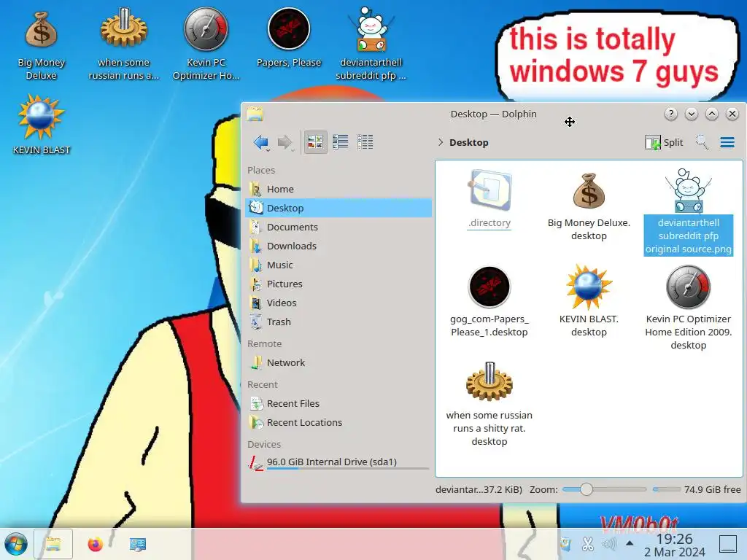Open Home in Places panel
The height and width of the screenshot is (560, 747).
[x=338, y=189]
